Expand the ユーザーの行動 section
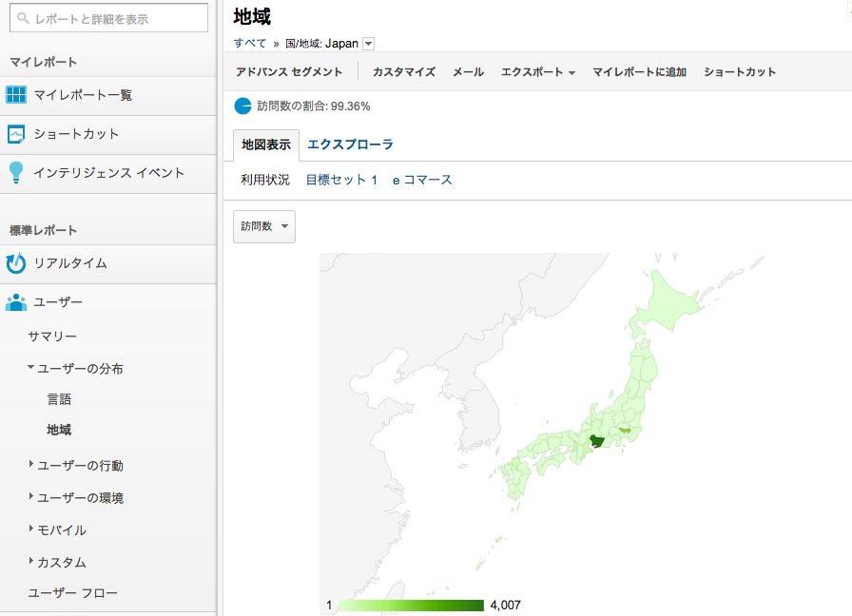Screen dimensions: 852x616 (31, 465)
